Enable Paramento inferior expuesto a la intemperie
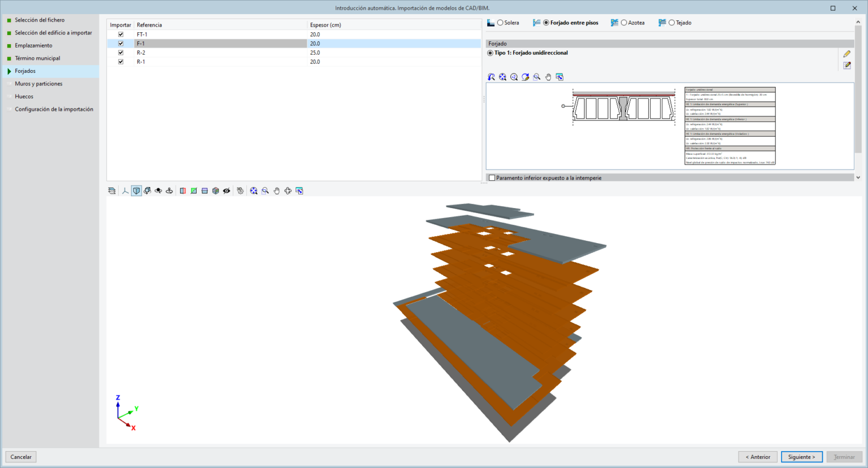Screen dimensions: 868x468 [x=491, y=177]
